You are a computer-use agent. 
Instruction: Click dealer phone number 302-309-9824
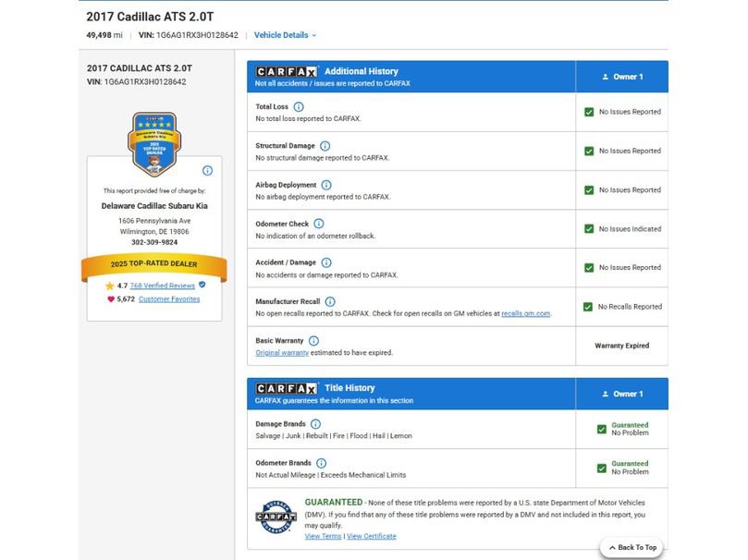pos(154,243)
